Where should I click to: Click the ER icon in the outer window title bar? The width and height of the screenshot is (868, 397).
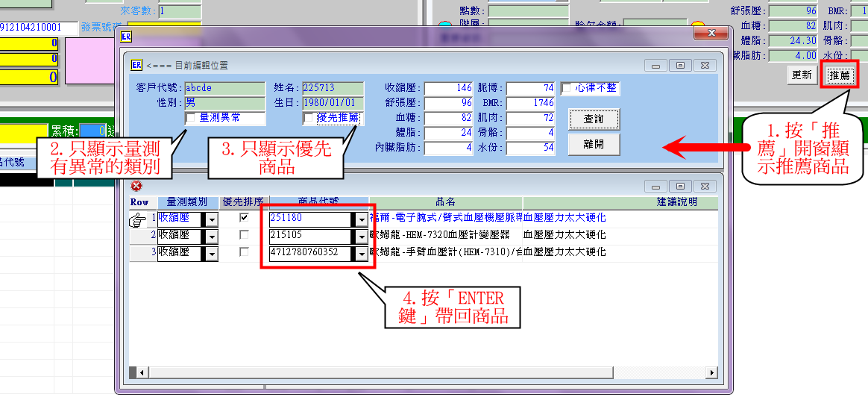[126, 37]
